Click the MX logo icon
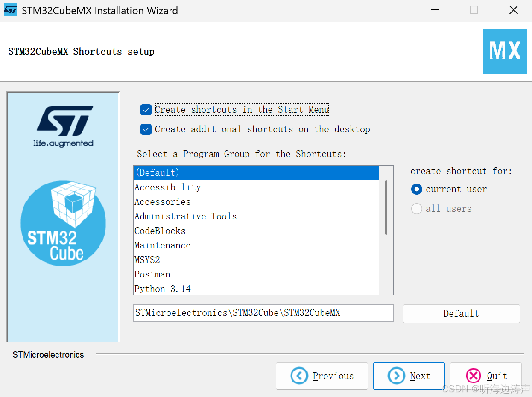 pyautogui.click(x=505, y=51)
